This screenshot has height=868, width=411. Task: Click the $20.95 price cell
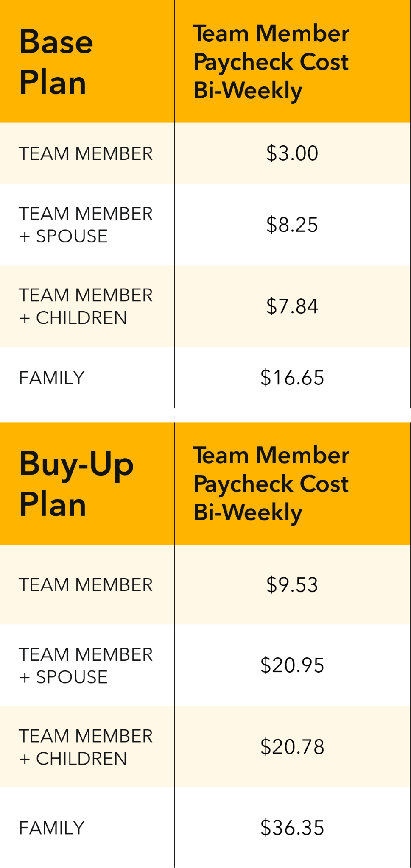292,665
